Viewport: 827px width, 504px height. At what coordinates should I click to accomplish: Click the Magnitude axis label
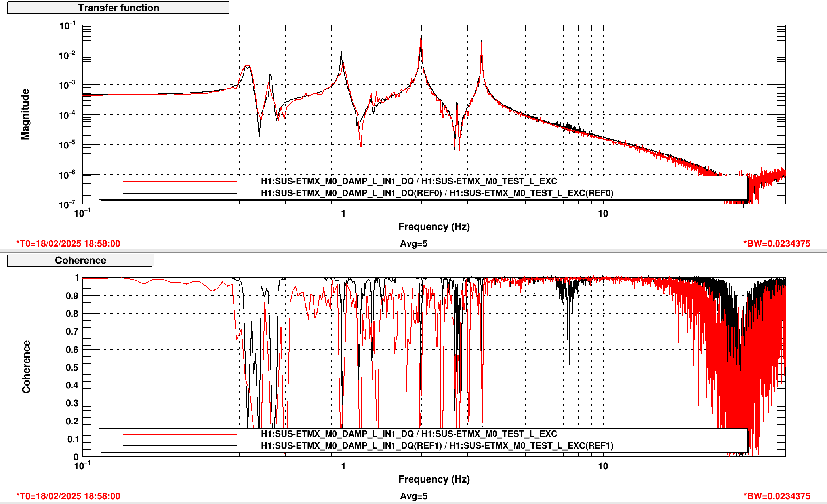tap(25, 114)
